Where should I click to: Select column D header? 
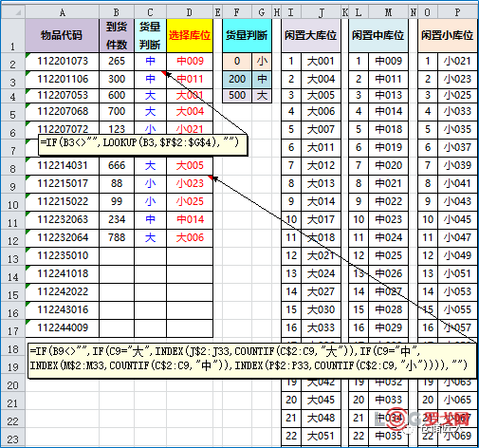point(190,12)
